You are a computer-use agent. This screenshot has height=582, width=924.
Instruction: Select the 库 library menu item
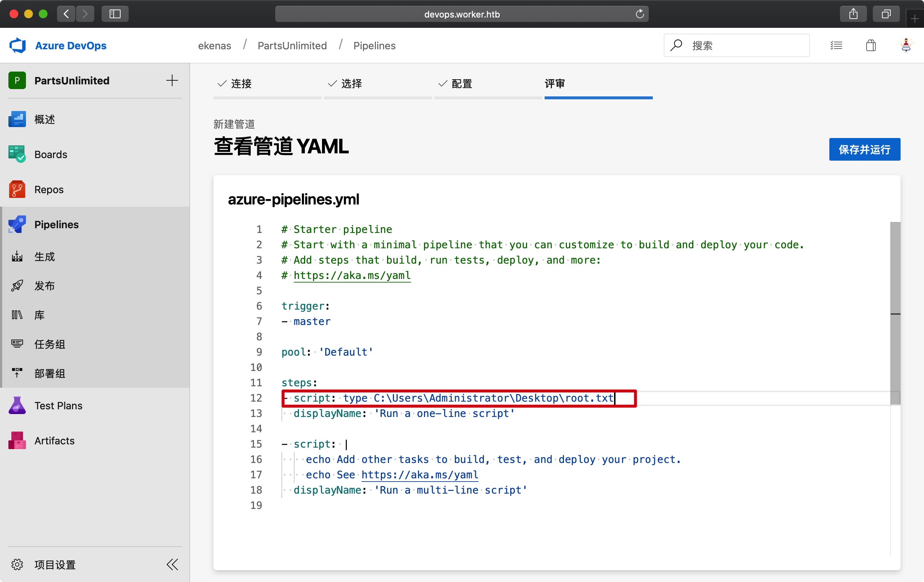tap(39, 315)
